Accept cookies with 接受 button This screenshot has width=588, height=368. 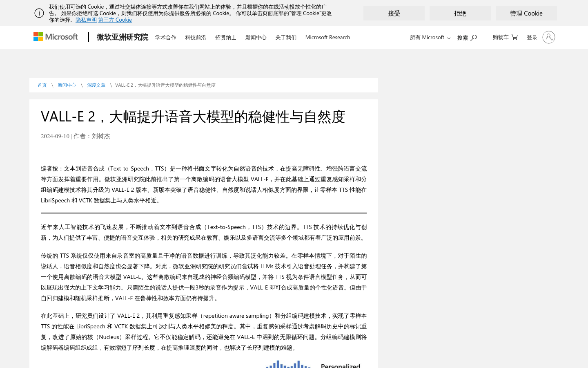[394, 13]
